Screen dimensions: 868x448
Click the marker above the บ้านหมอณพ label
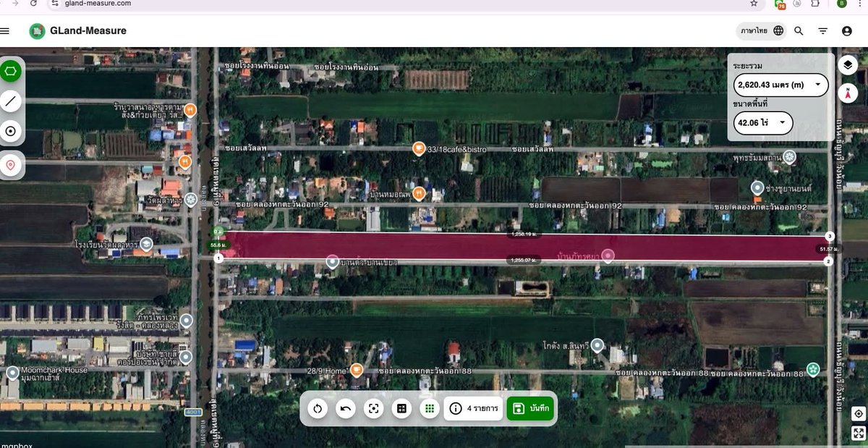point(419,193)
